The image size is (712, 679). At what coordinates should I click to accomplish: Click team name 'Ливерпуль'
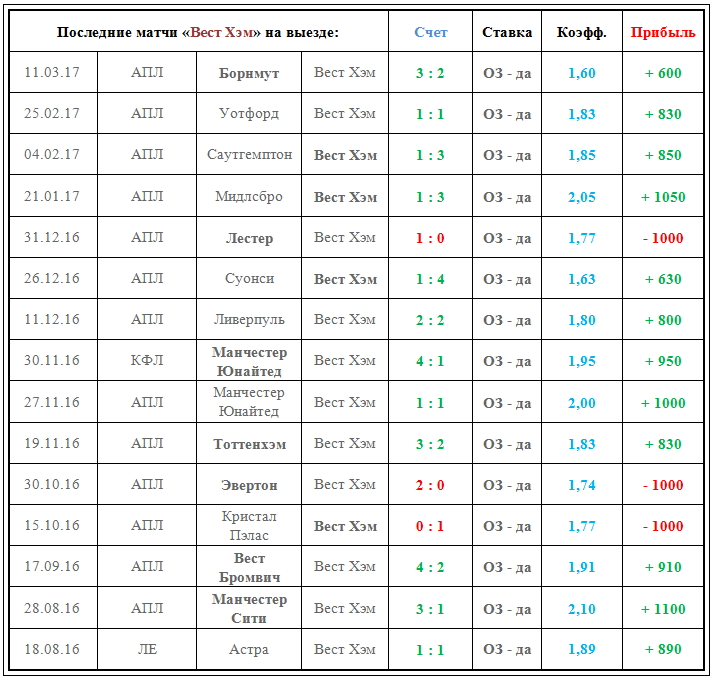(249, 320)
